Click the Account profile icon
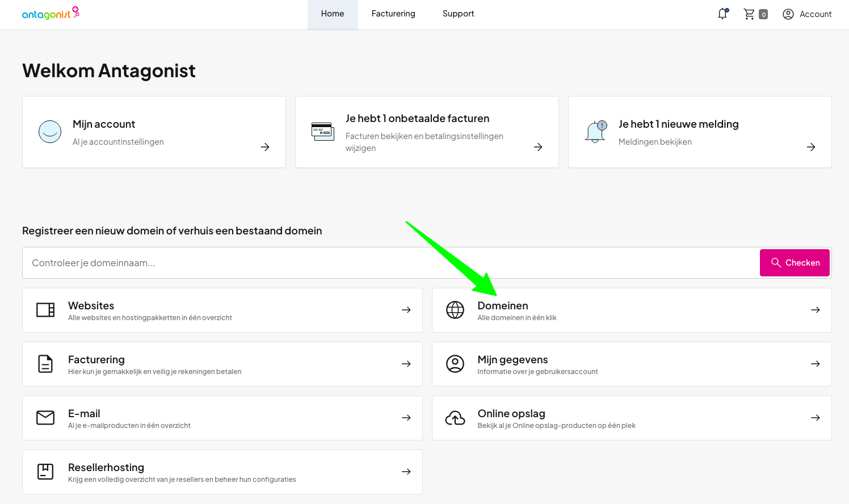 (x=788, y=14)
